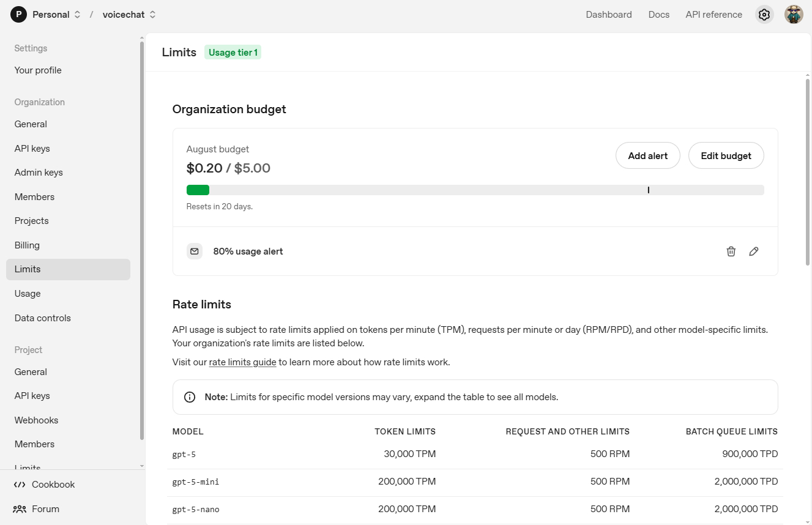Click the 30,000 TPM token limit

tap(410, 454)
